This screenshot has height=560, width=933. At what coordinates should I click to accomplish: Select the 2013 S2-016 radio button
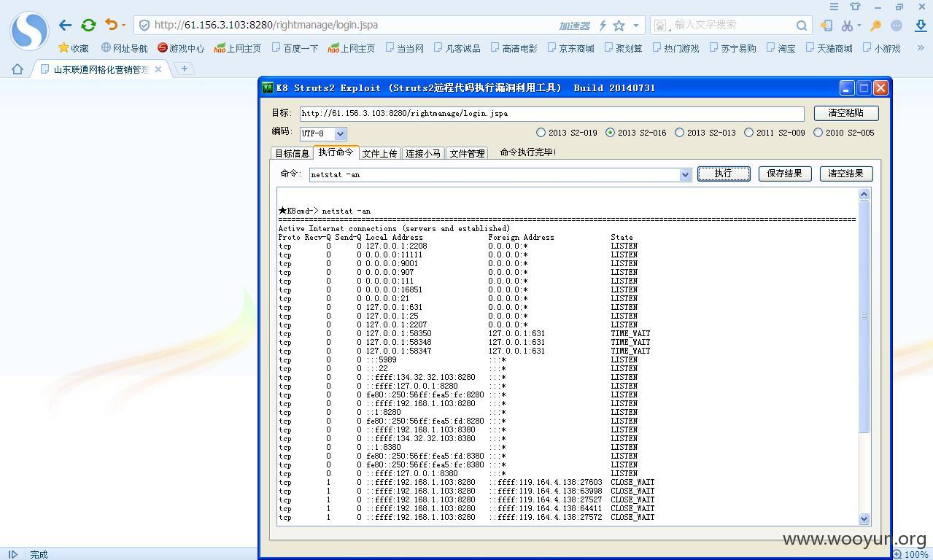pos(610,133)
